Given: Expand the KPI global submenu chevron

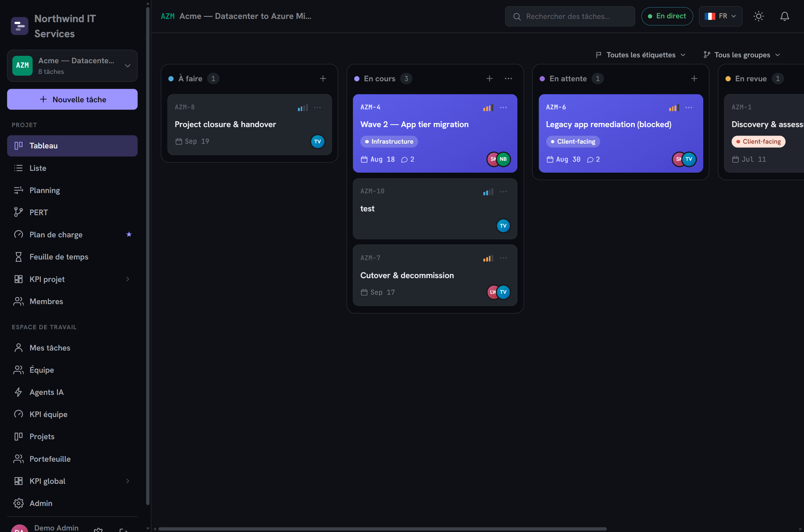Looking at the screenshot, I should 128,481.
